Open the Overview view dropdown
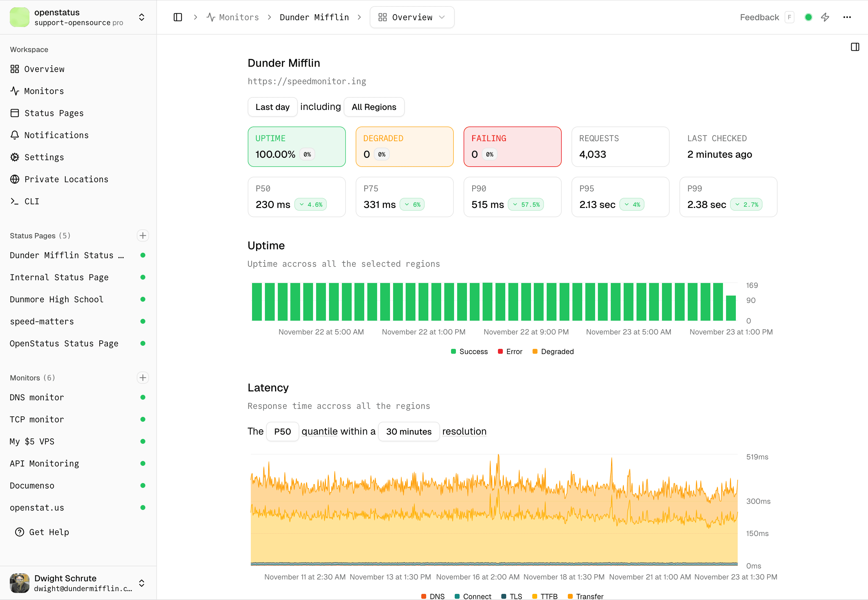868x600 pixels. (x=412, y=17)
